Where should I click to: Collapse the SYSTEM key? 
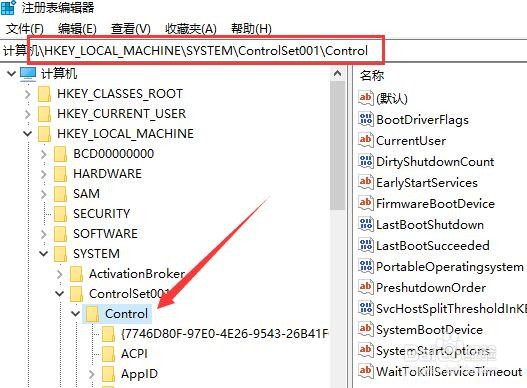43,254
